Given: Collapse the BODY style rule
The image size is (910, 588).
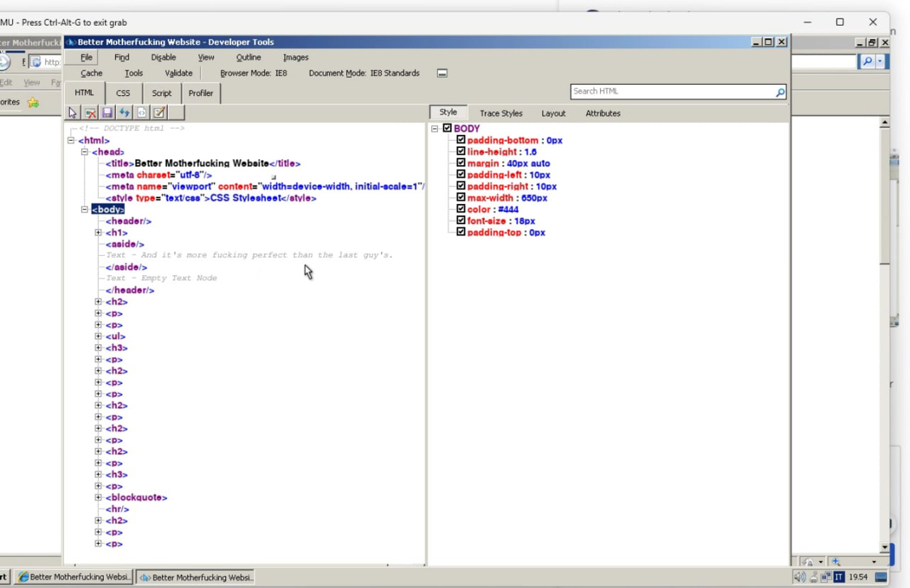Looking at the screenshot, I should click(x=435, y=129).
